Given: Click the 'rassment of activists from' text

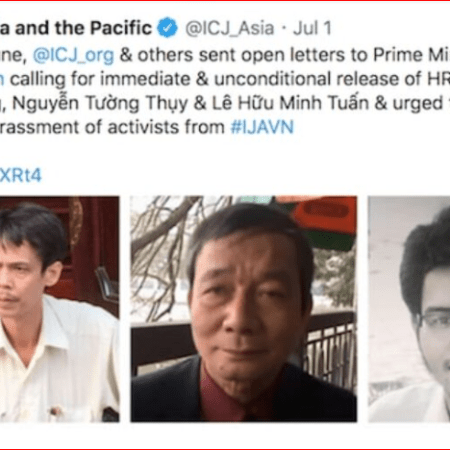Looking at the screenshot, I should point(112,127).
